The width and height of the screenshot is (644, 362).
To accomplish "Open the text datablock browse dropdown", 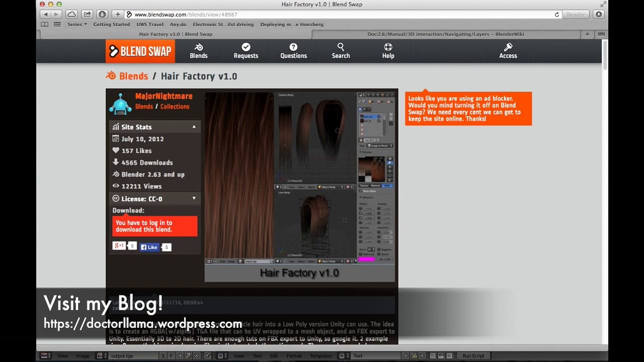I will tap(344, 355).
